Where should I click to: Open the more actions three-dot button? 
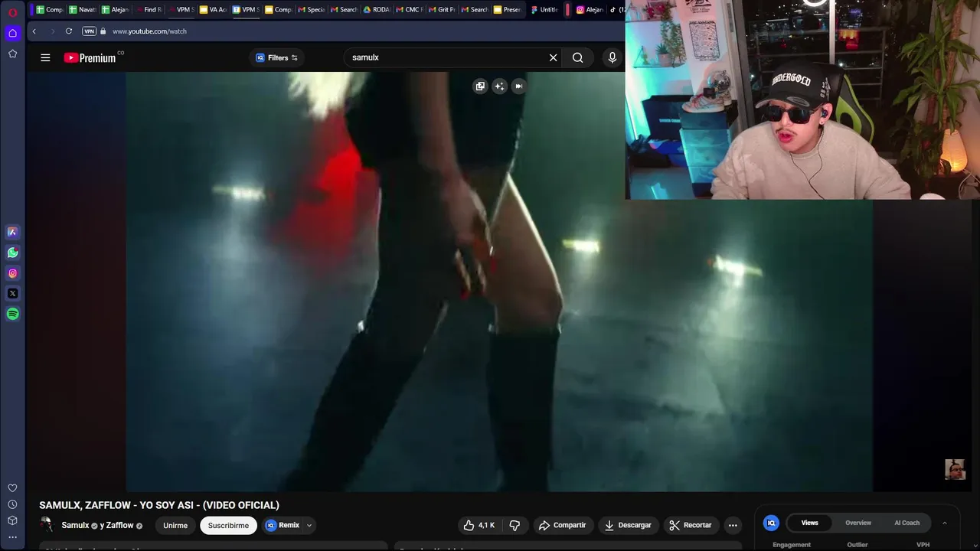pos(733,525)
